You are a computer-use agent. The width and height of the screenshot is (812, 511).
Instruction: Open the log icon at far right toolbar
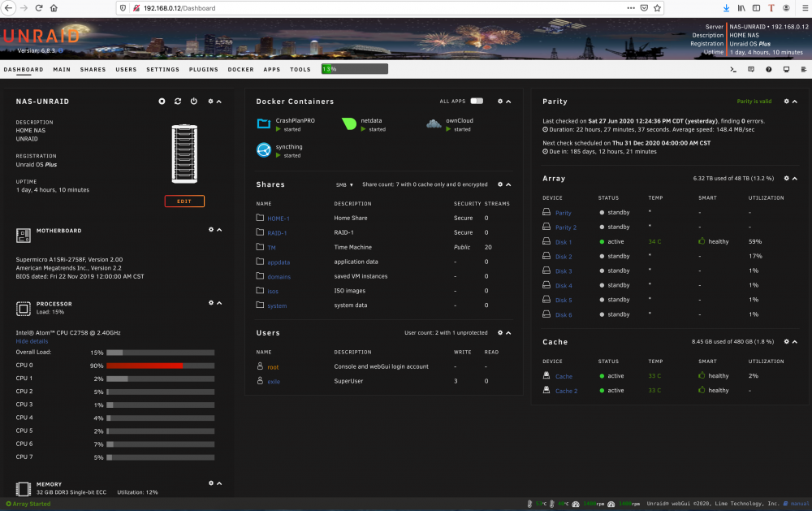coord(804,69)
